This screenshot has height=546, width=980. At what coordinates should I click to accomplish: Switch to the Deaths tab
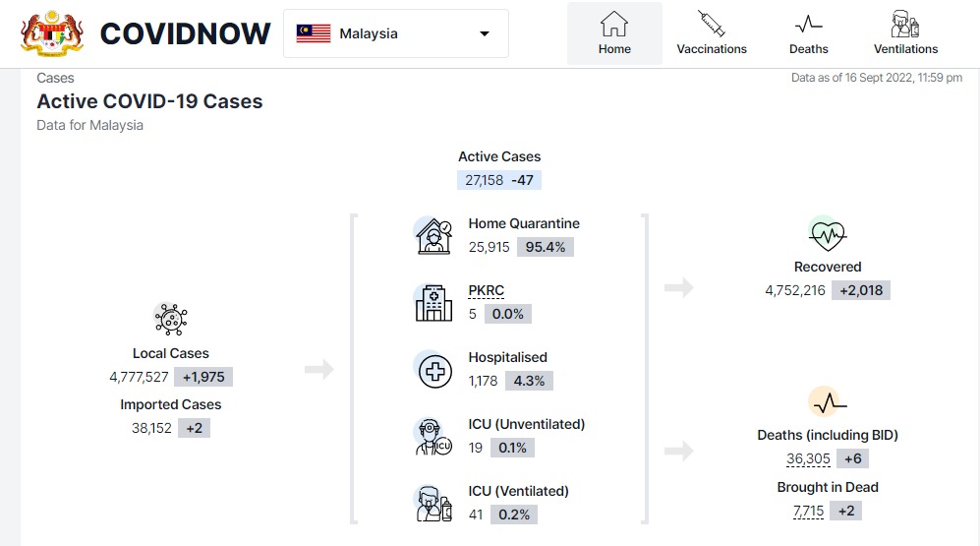(x=809, y=33)
